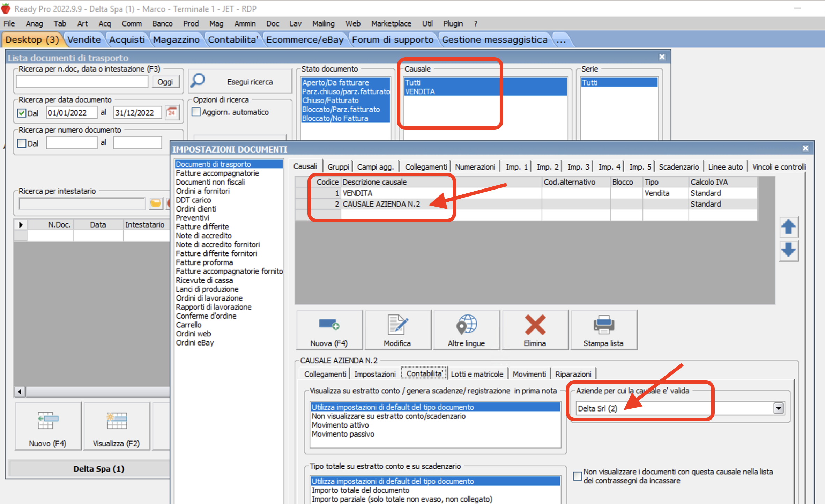
Task: Move causale up with blue arrow
Action: [x=788, y=227]
